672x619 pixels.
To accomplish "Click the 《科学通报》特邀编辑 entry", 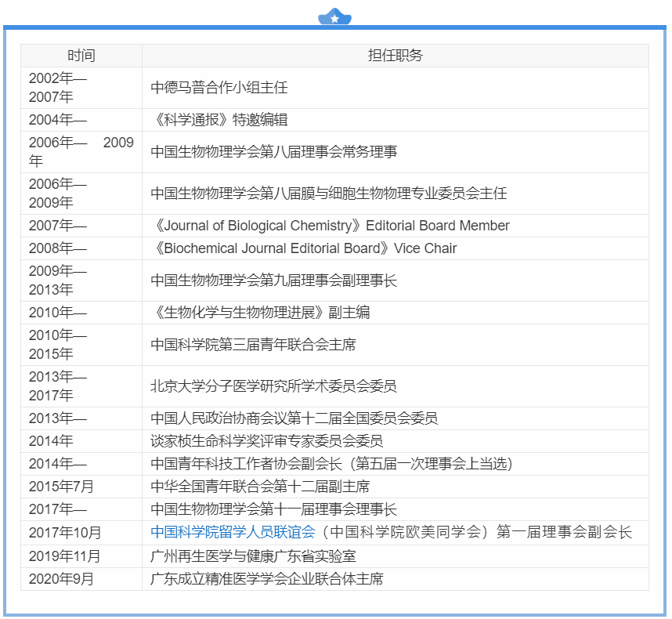I will [x=219, y=120].
